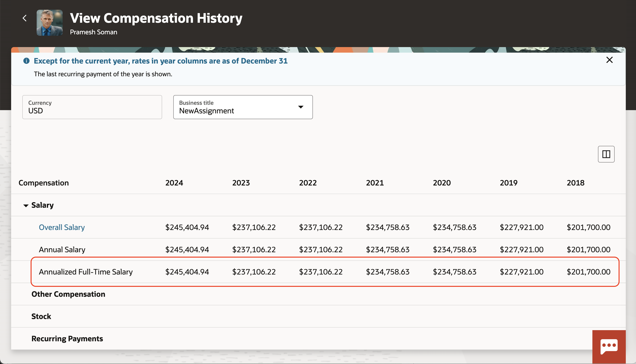
Task: Click the 2024 column header
Action: tap(174, 183)
